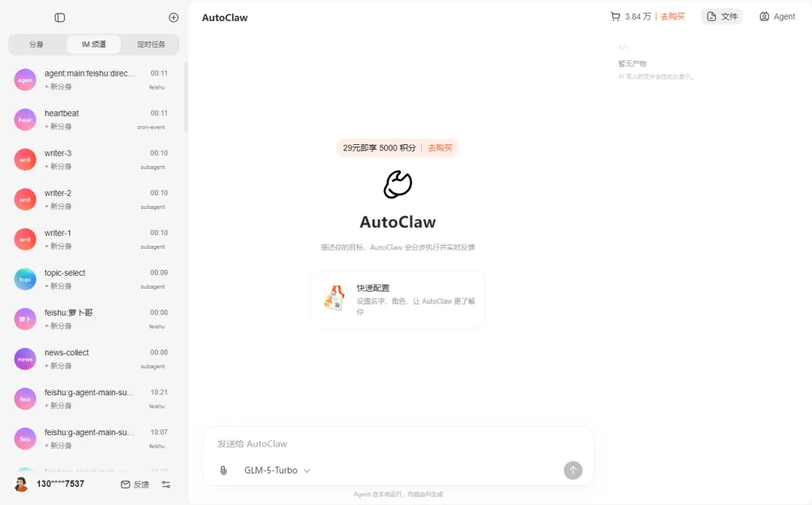This screenshot has width=812, height=505.
Task: Select the IM 频道 tab
Action: [94, 44]
